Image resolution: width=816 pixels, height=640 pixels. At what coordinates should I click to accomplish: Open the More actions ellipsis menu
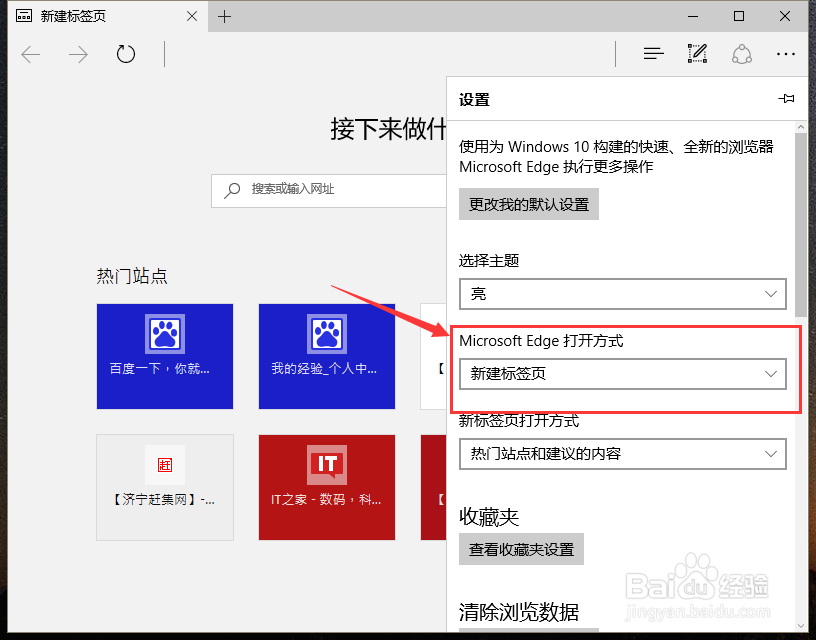coord(785,54)
